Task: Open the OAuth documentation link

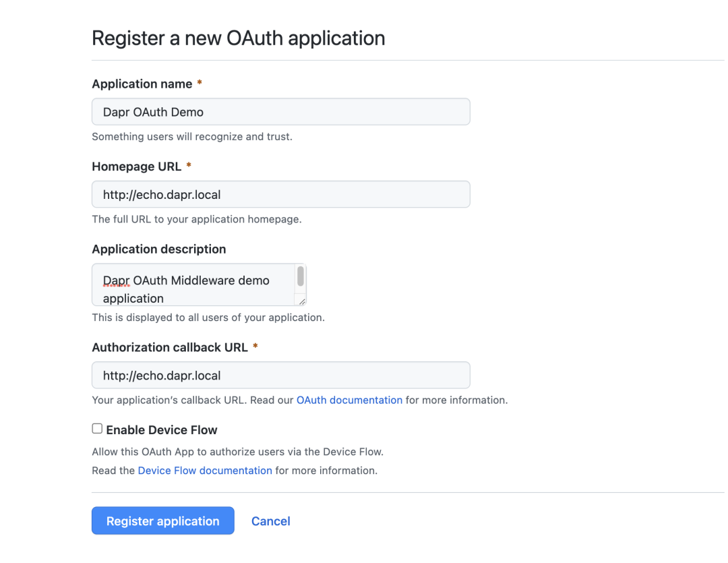Action: click(x=350, y=400)
